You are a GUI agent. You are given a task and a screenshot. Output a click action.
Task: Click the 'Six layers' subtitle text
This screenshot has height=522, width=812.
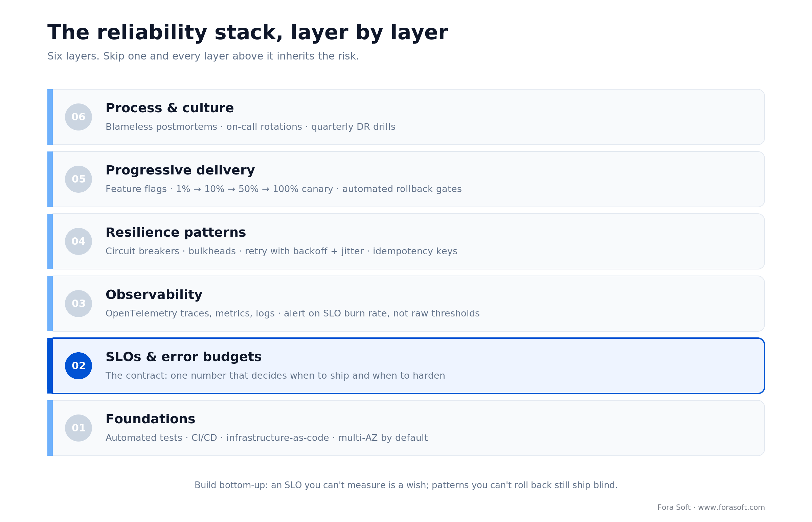coord(203,56)
